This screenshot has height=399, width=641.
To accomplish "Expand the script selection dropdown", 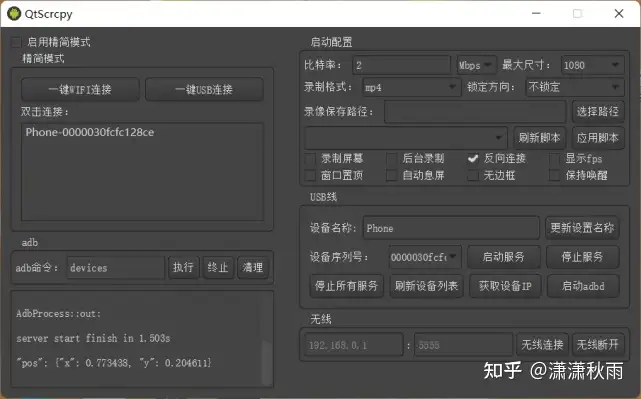I will tap(406, 137).
